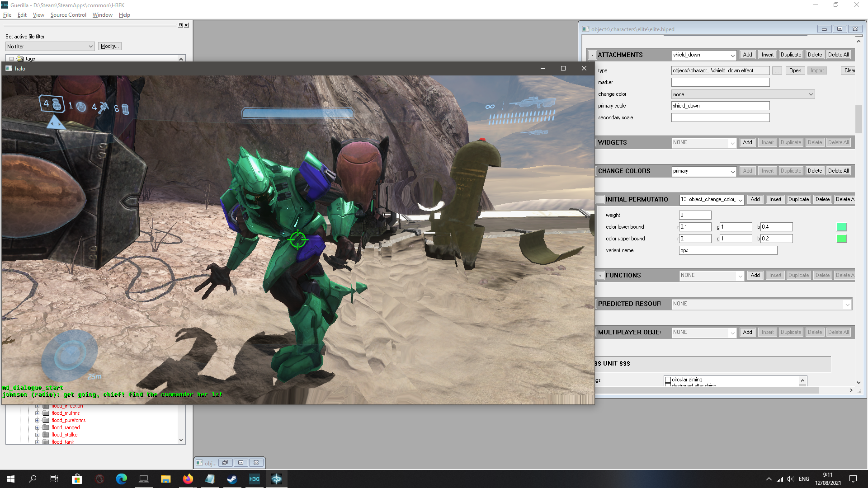Open the H3G Guerilla taskbar icon
The width and height of the screenshot is (868, 488).
(x=255, y=479)
